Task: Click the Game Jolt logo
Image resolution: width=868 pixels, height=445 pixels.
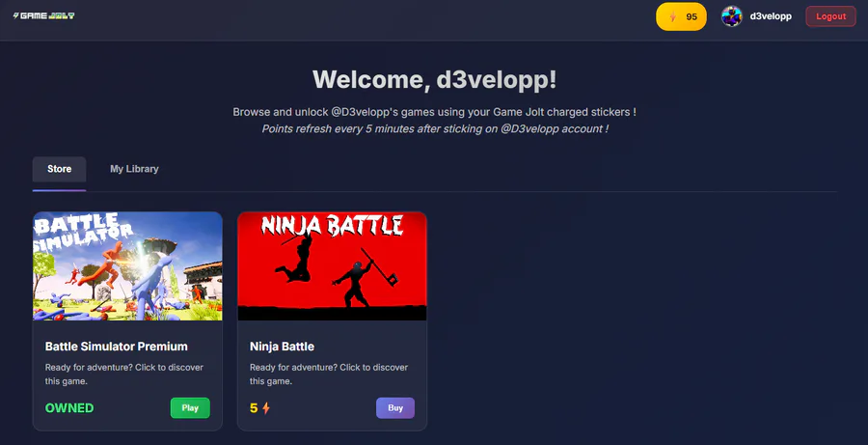Action: (43, 16)
